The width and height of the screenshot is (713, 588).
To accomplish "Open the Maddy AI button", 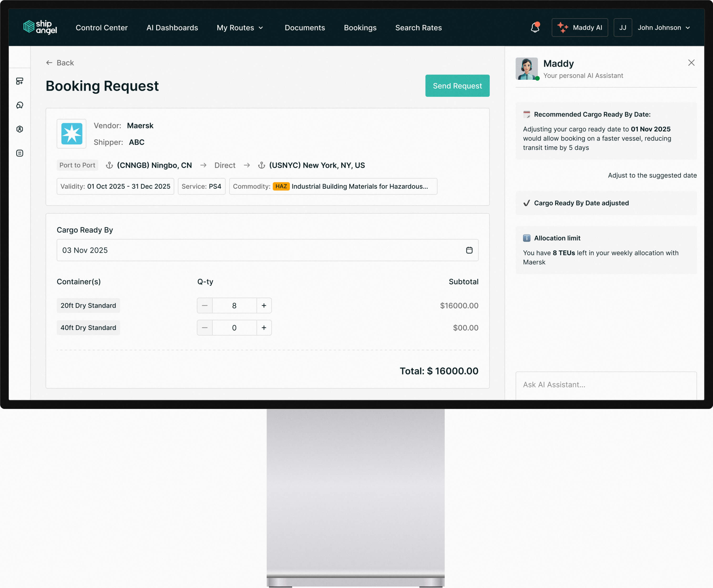I will tap(579, 28).
